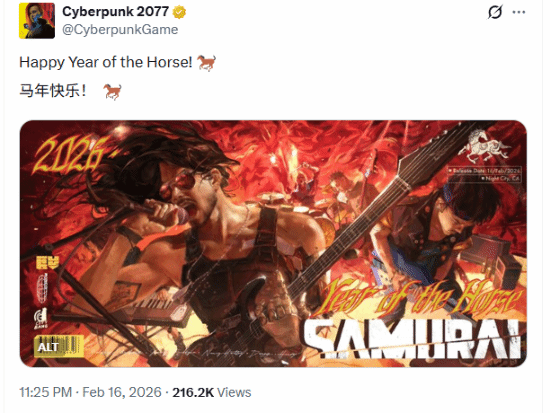Open the three-dot more options menu
The width and height of the screenshot is (550, 413).
pos(519,12)
